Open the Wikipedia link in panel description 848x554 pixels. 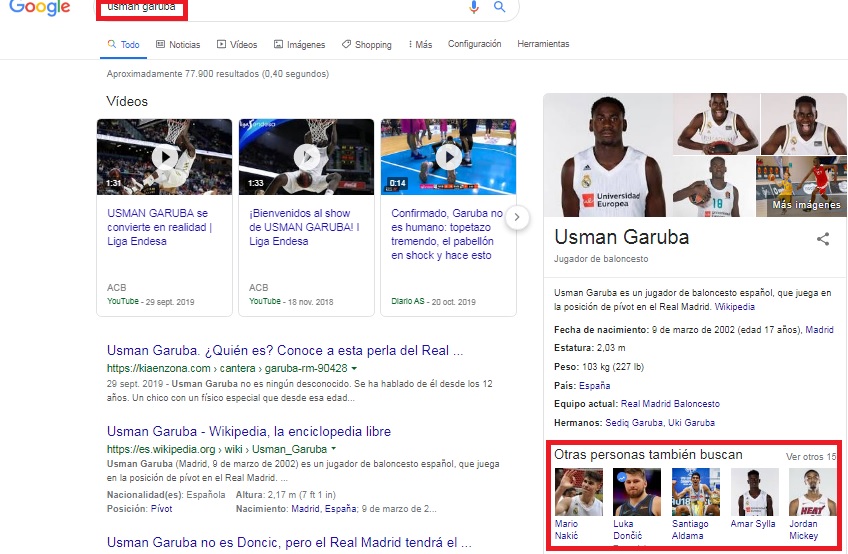point(734,307)
